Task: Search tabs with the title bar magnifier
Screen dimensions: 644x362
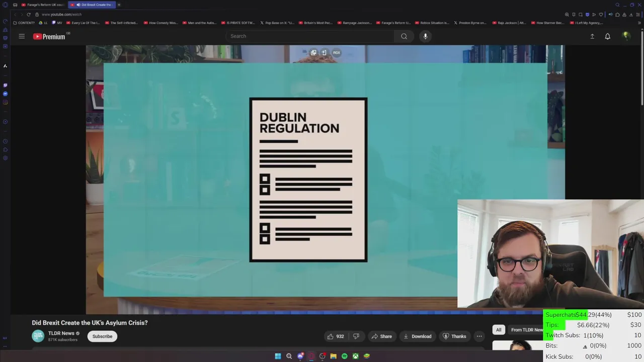Action: click(x=617, y=5)
